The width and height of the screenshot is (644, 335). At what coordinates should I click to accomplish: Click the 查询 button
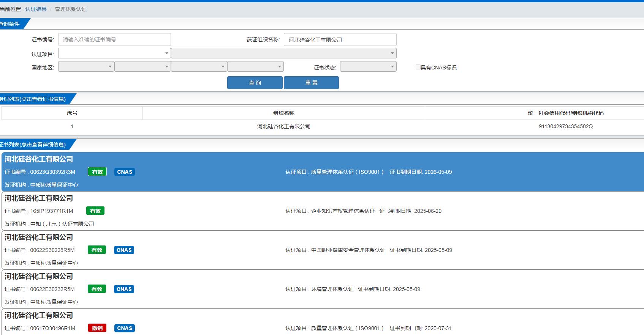(x=255, y=83)
